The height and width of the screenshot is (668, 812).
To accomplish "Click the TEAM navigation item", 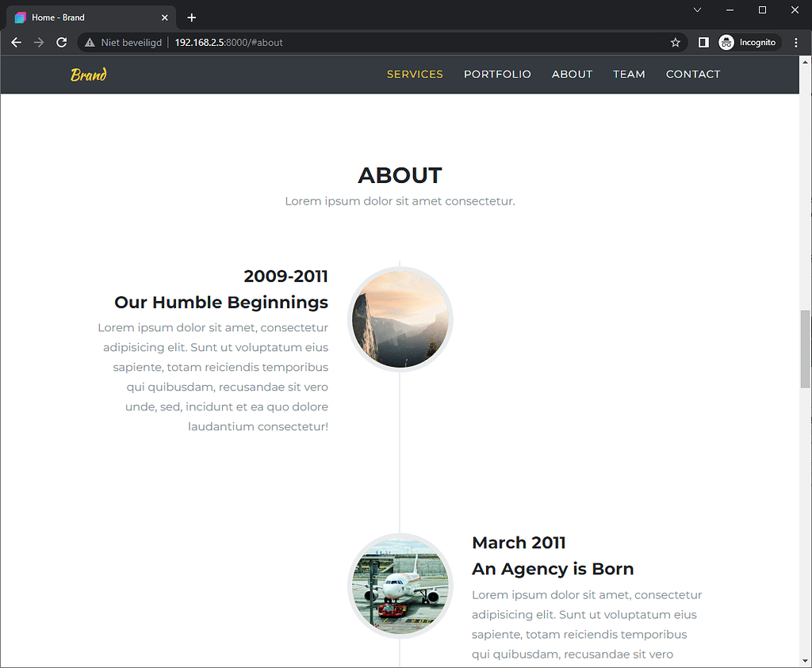I will [629, 74].
